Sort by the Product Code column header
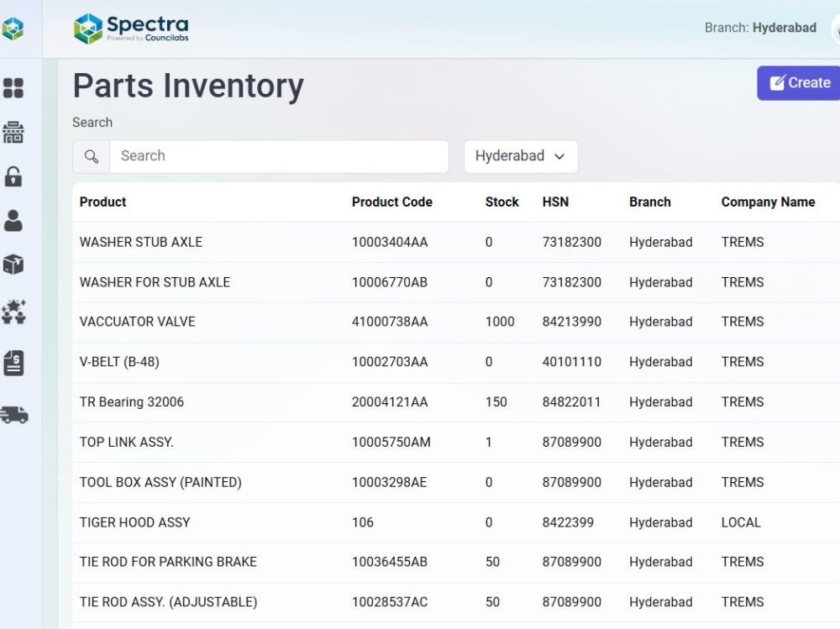 pos(391,202)
